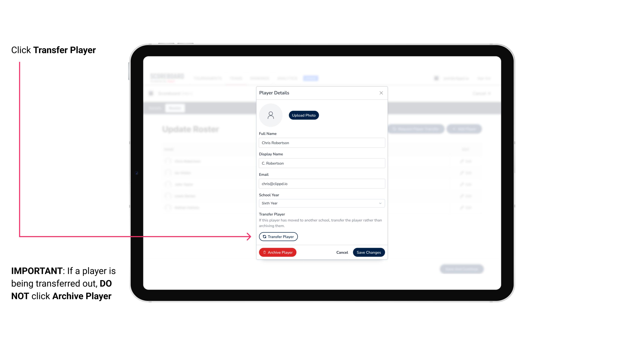The height and width of the screenshot is (346, 644).
Task: Click the close X icon on dialog
Action: (381, 93)
